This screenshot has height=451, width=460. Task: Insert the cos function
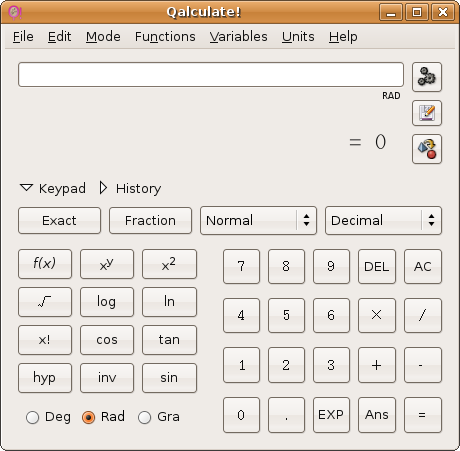click(x=107, y=340)
